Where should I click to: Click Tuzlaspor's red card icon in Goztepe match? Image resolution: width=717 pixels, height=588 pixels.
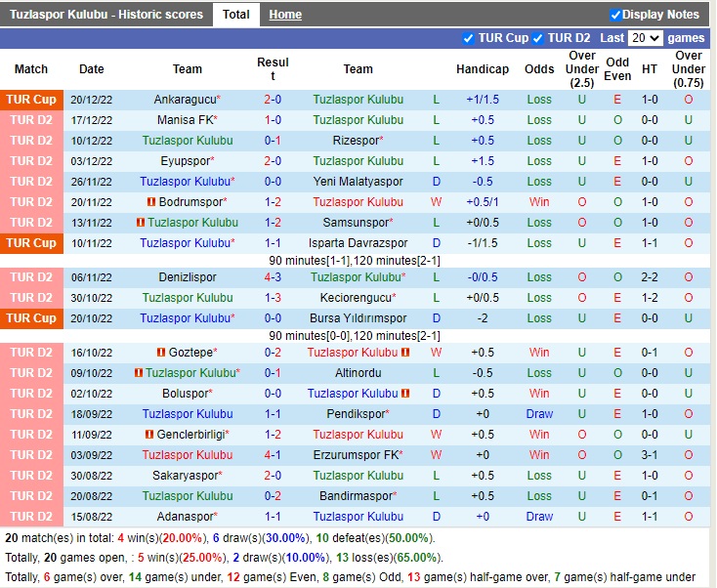[x=404, y=353]
